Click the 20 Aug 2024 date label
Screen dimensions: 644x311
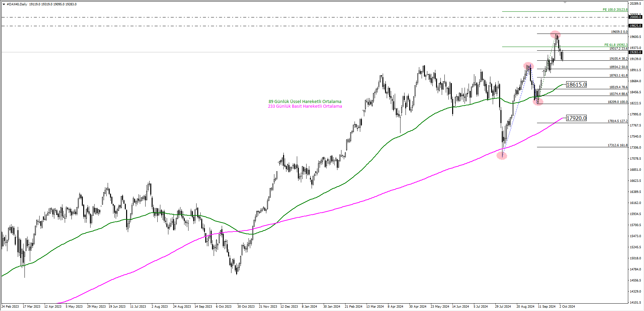[525, 307]
